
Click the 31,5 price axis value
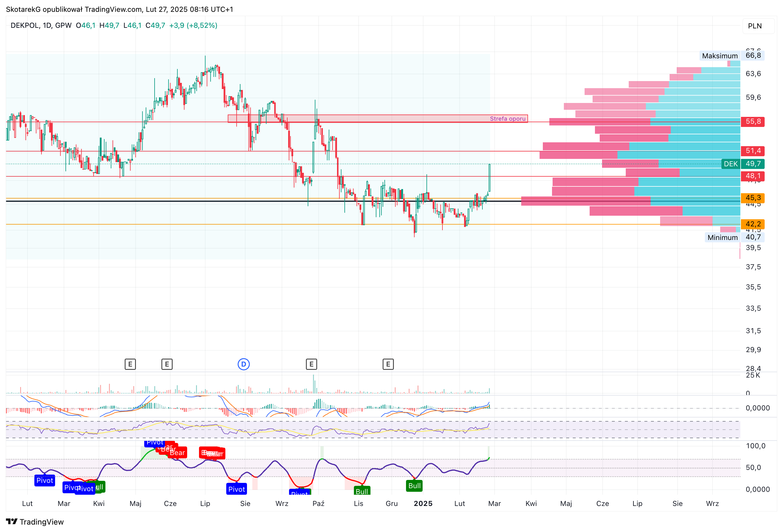(x=753, y=331)
